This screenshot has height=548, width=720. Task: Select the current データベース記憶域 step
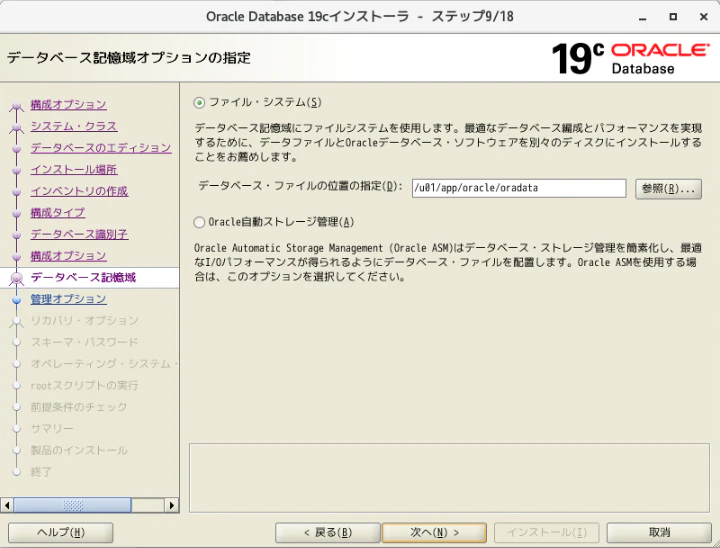83,277
